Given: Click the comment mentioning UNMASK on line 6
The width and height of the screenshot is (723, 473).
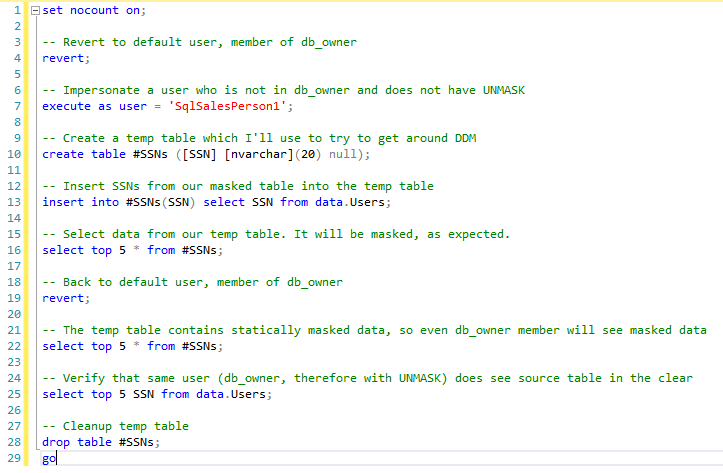Looking at the screenshot, I should coord(284,90).
